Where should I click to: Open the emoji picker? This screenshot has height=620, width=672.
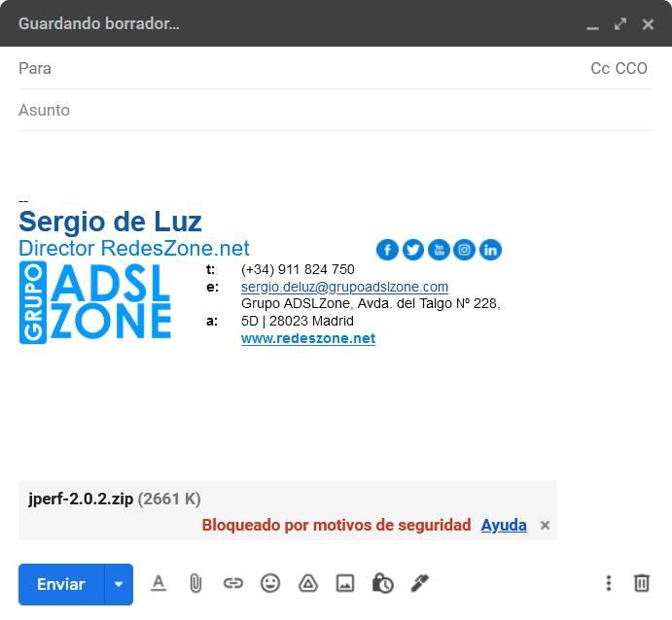(270, 583)
